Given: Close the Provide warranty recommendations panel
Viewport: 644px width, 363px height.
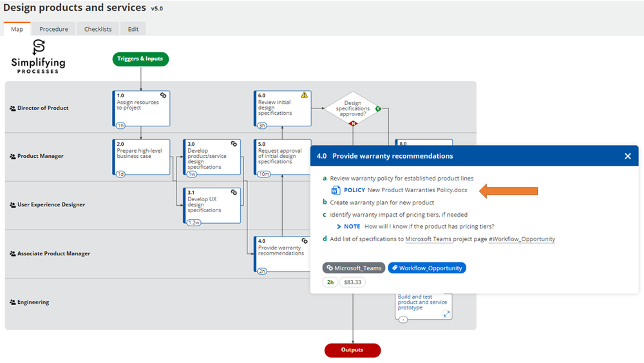Looking at the screenshot, I should coord(627,156).
